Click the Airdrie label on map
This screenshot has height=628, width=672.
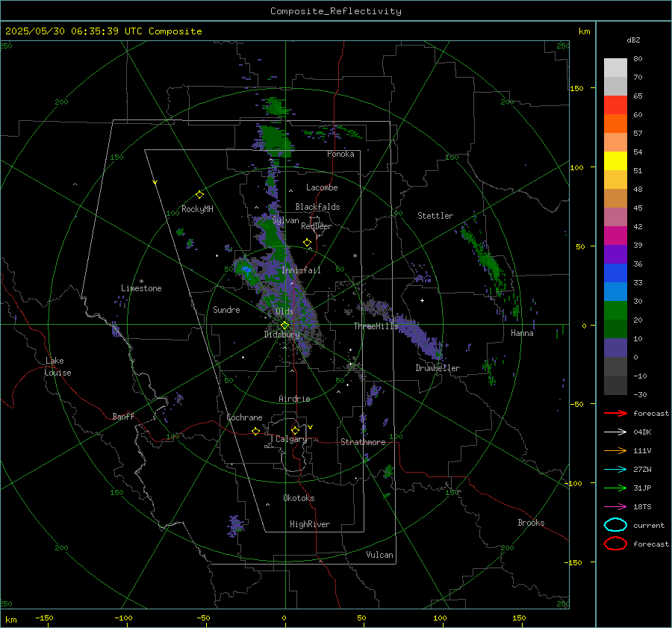tap(294, 399)
